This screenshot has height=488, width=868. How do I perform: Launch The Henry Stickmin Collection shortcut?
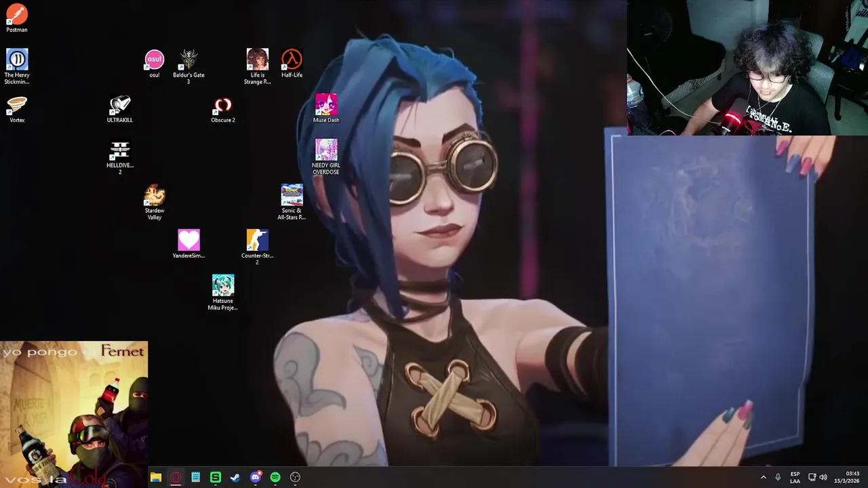click(17, 66)
